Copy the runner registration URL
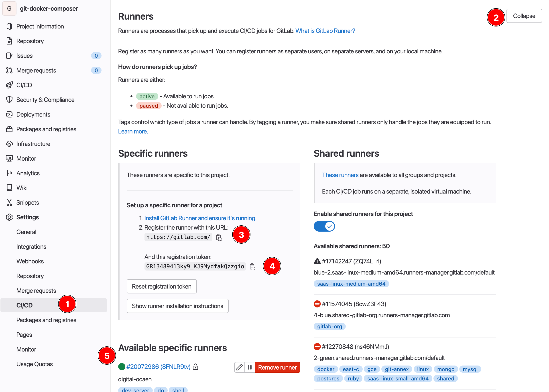Screen dimensions: 549x392 [219, 237]
